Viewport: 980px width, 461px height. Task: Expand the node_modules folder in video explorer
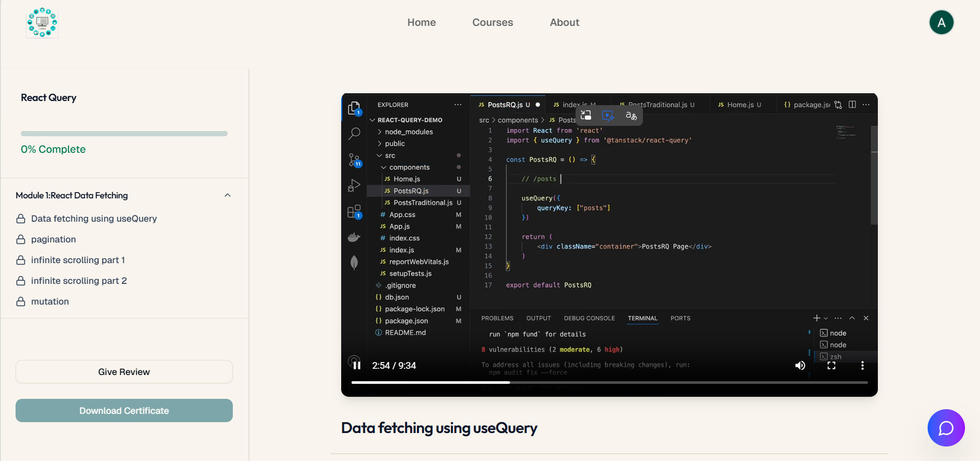(x=380, y=132)
